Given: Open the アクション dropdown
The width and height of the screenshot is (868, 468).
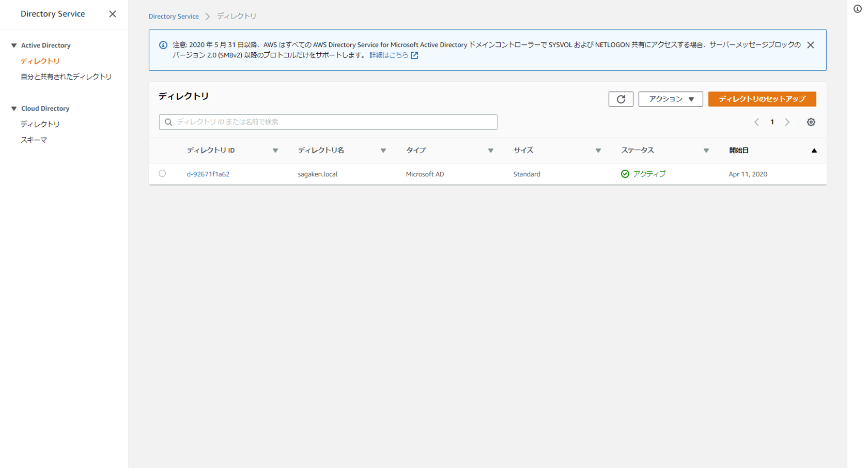Looking at the screenshot, I should pyautogui.click(x=671, y=99).
